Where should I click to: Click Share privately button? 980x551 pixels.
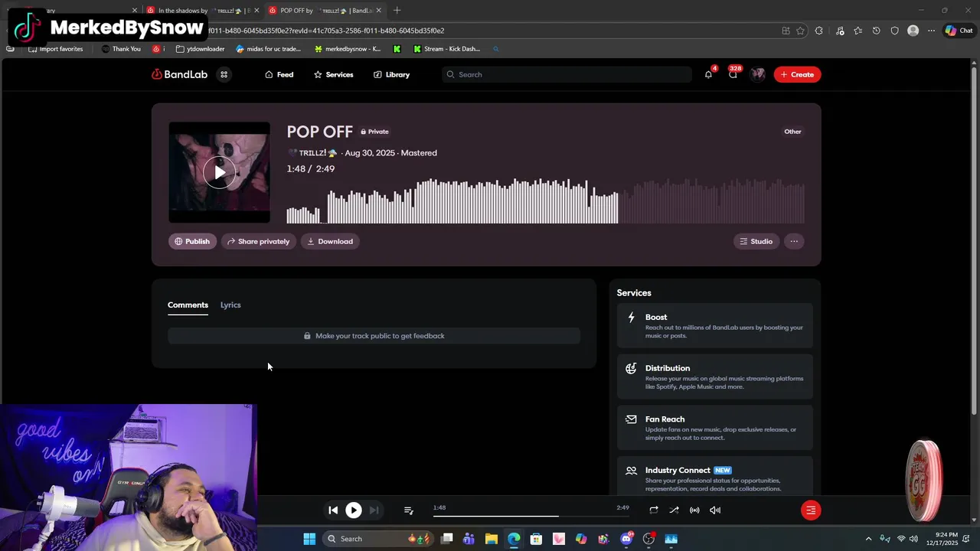pyautogui.click(x=258, y=241)
